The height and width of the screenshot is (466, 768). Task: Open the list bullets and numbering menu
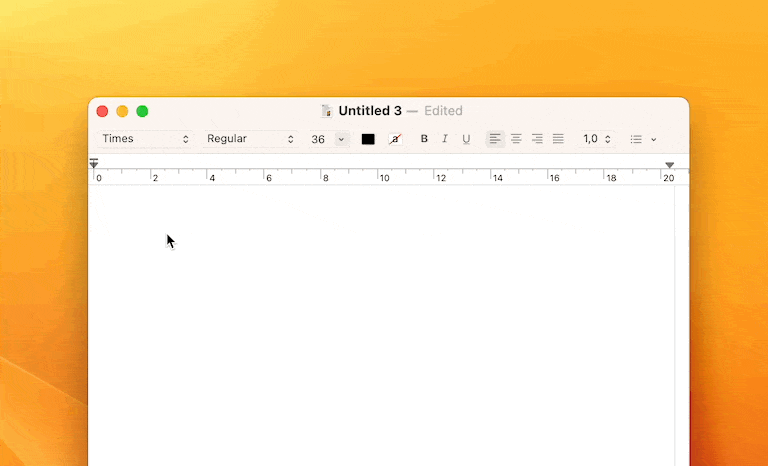643,139
